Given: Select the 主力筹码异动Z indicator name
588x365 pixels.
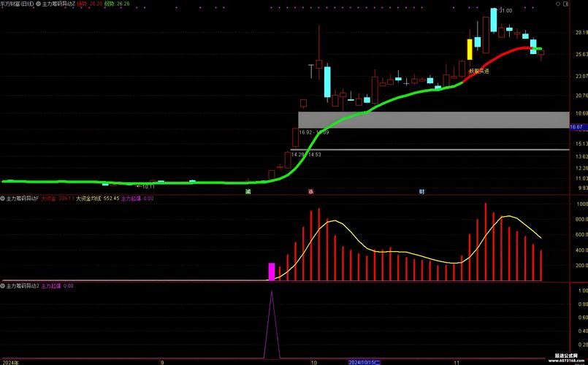Looking at the screenshot, I should click(x=58, y=4).
